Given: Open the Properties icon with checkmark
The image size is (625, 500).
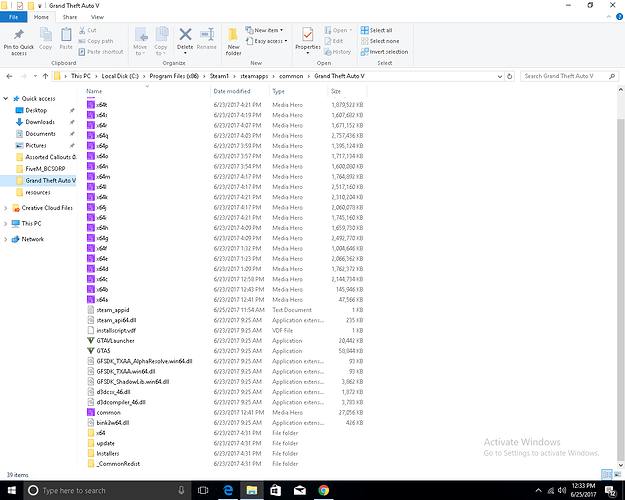Looking at the screenshot, I should point(308,35).
